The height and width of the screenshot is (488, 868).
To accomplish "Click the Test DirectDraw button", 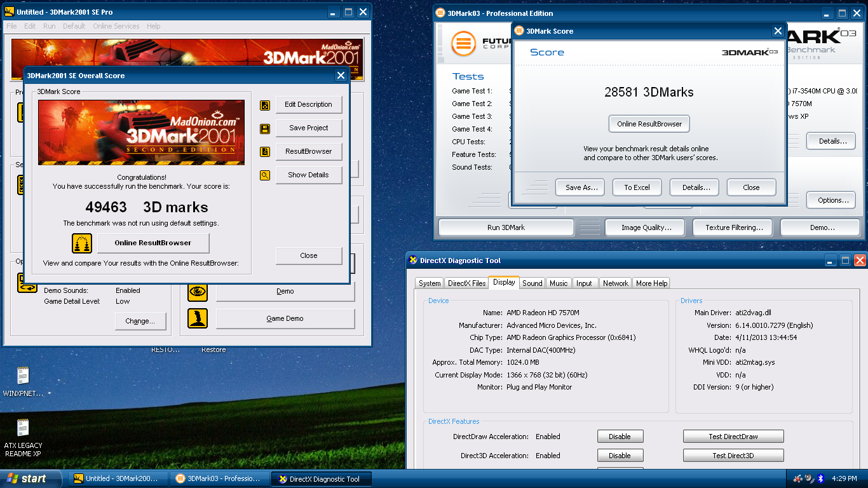I will coord(733,437).
